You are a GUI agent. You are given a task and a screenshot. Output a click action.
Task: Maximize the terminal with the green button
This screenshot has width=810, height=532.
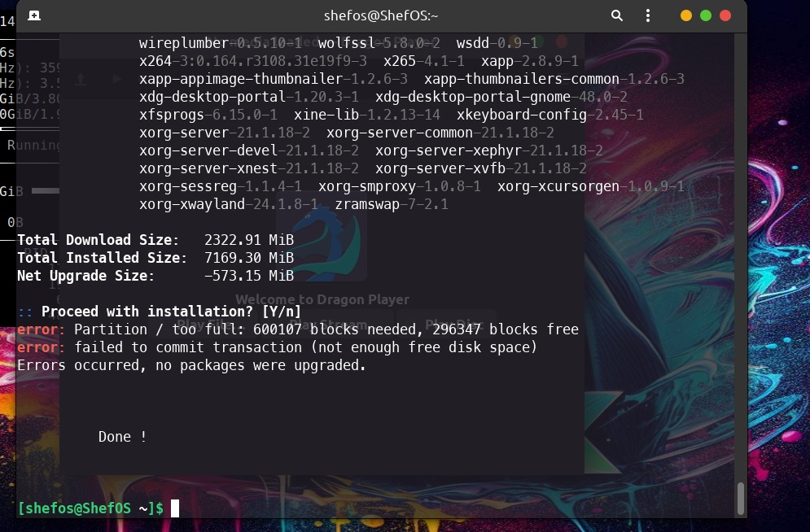[706, 15]
